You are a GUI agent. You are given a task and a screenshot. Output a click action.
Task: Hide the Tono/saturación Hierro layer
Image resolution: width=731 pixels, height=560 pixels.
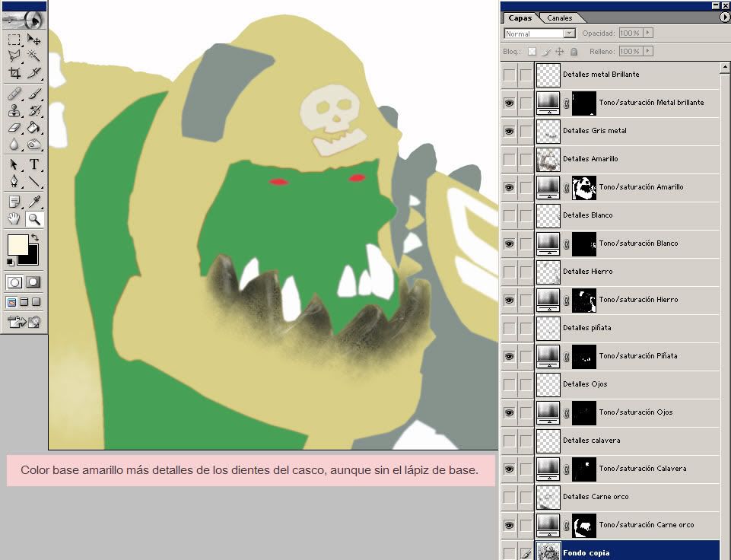point(510,300)
